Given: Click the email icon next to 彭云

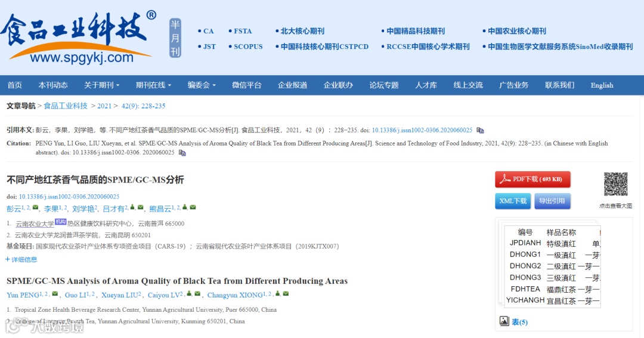Looking at the screenshot, I should 35,207.
